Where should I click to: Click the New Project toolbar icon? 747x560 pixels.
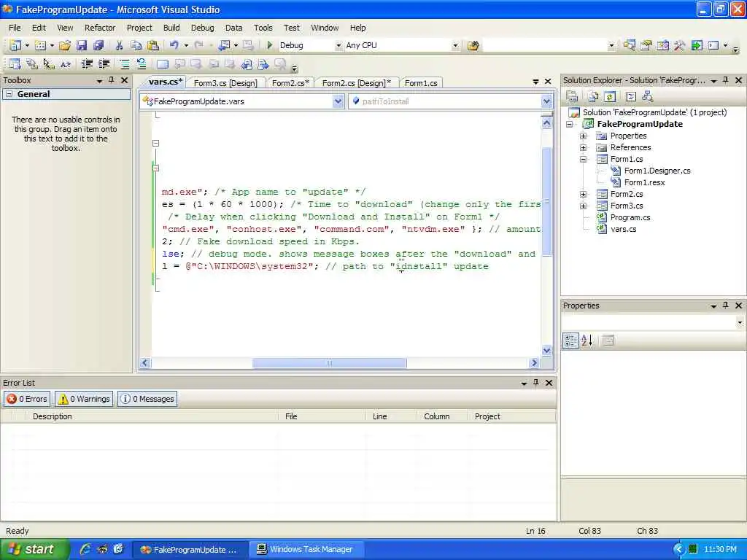tap(16, 45)
